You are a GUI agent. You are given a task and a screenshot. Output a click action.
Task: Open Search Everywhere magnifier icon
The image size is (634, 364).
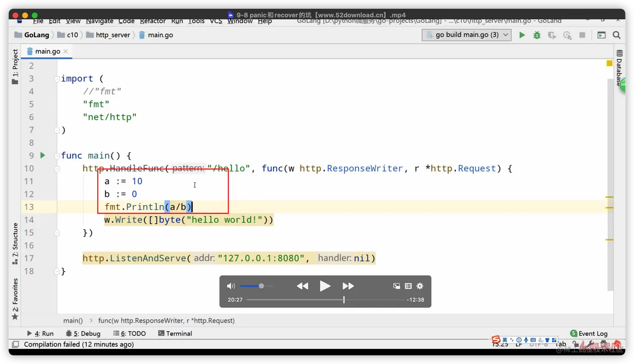(x=616, y=35)
